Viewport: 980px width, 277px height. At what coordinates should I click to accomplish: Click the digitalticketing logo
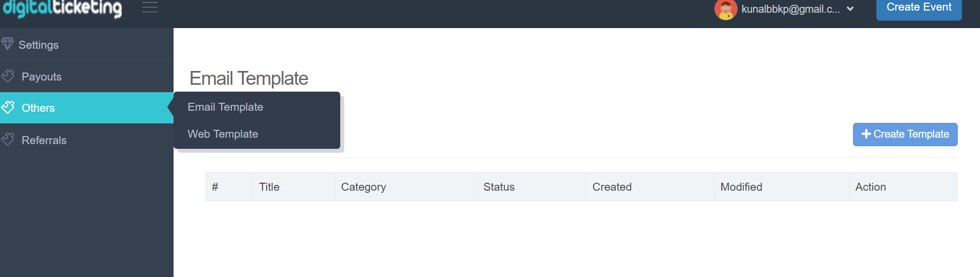tap(62, 8)
